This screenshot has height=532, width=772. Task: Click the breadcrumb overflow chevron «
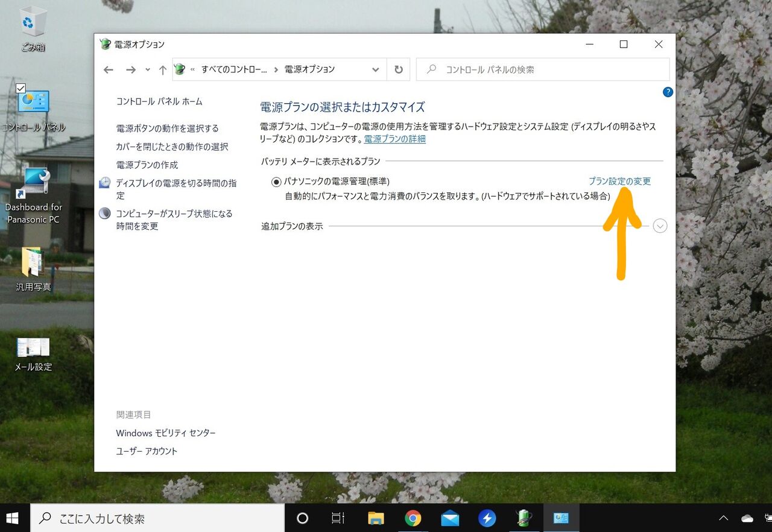(x=192, y=69)
